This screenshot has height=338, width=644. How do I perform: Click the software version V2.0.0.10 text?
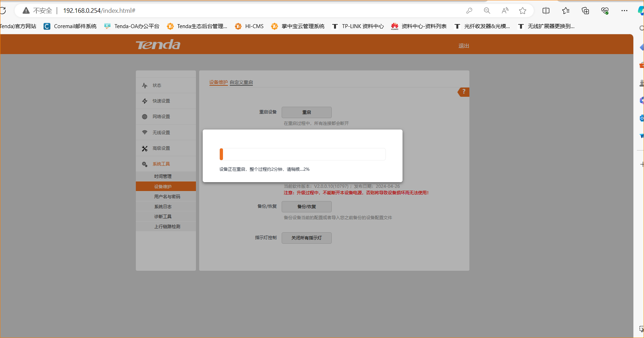342,186
